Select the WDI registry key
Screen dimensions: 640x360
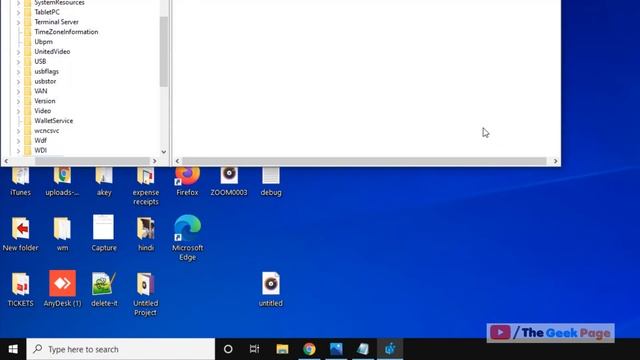point(40,150)
